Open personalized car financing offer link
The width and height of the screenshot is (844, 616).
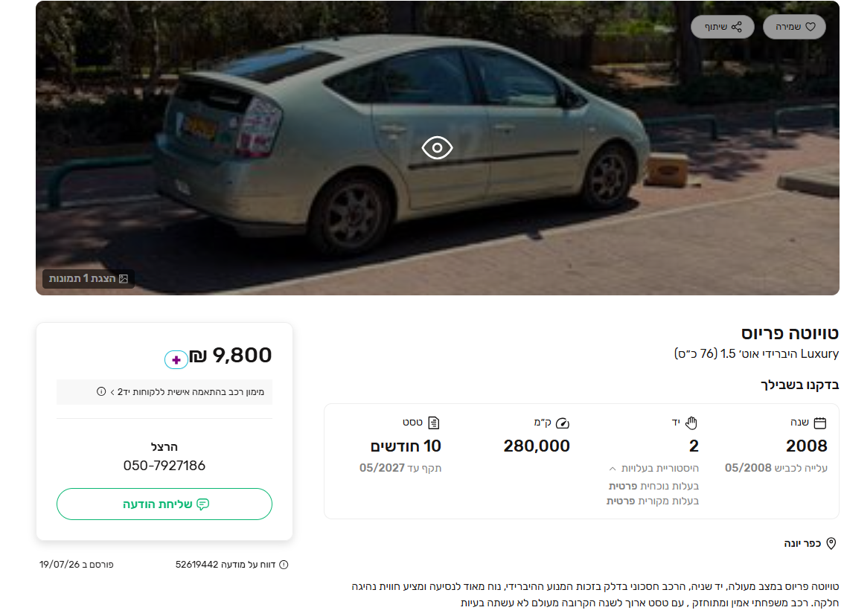tap(188, 391)
